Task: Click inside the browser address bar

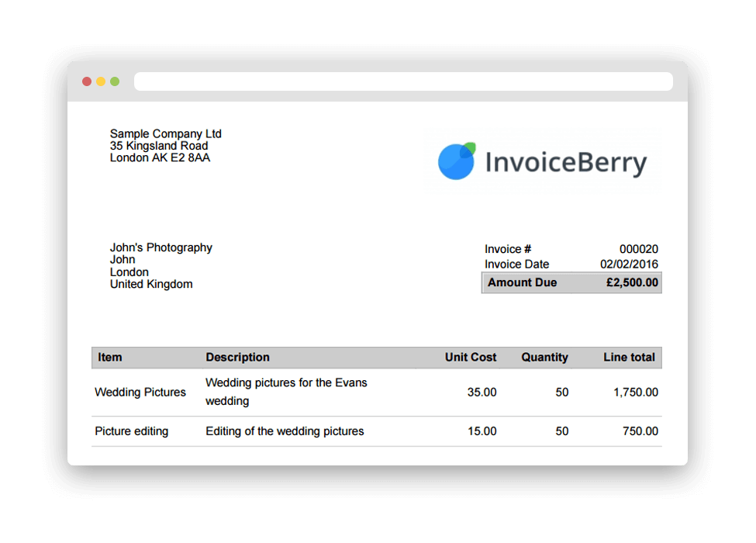Action: (x=403, y=81)
